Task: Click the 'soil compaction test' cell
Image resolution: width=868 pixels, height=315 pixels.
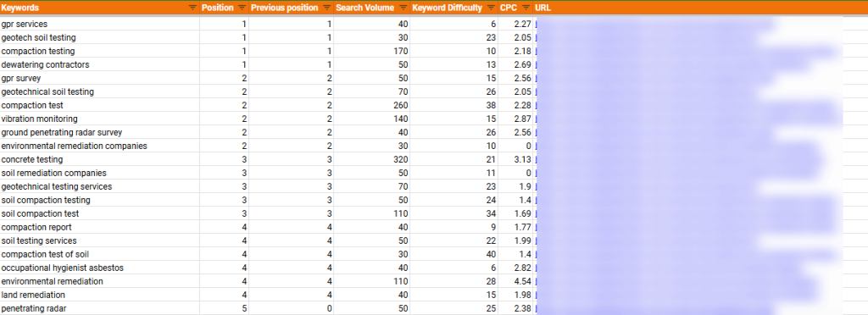Action: point(100,214)
